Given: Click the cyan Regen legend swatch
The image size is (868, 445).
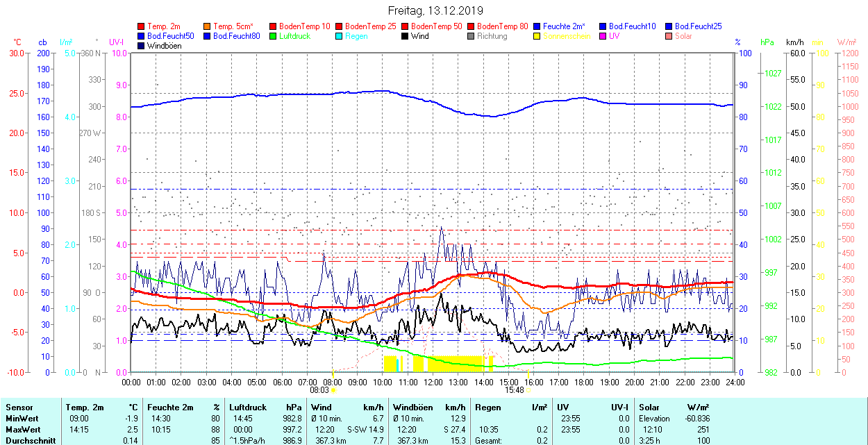Looking at the screenshot, I should coord(340,36).
